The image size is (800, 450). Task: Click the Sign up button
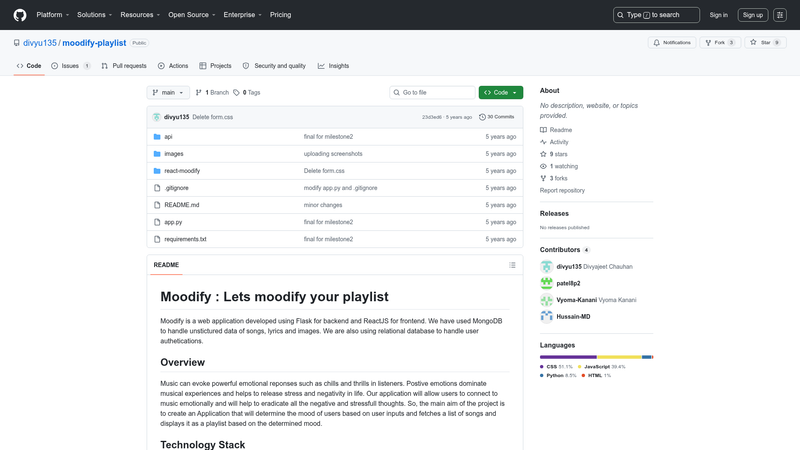point(753,15)
